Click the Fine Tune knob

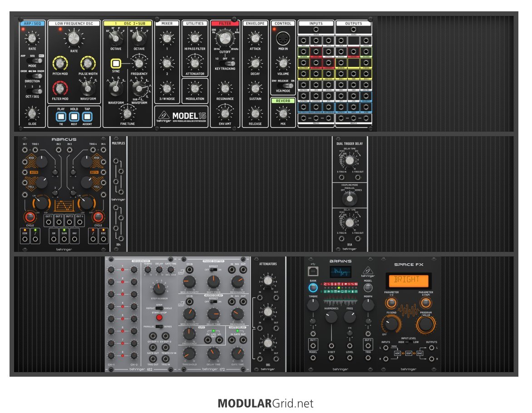pyautogui.click(x=127, y=113)
